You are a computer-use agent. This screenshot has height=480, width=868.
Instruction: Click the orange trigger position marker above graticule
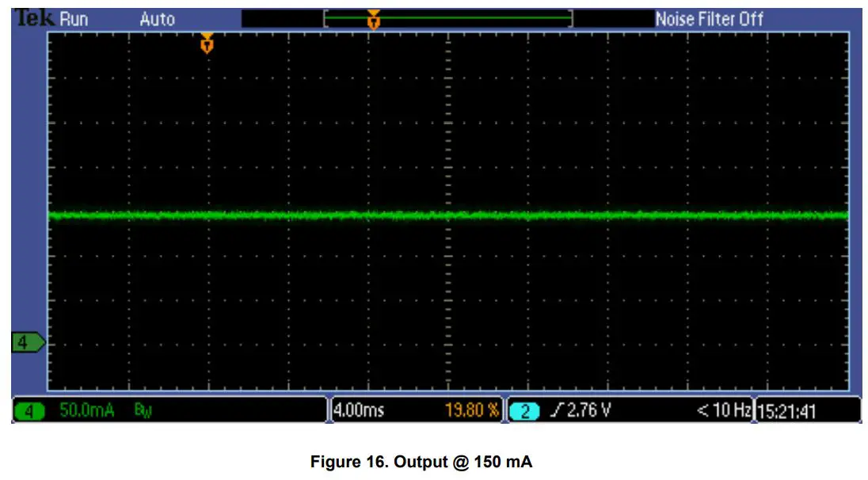207,43
